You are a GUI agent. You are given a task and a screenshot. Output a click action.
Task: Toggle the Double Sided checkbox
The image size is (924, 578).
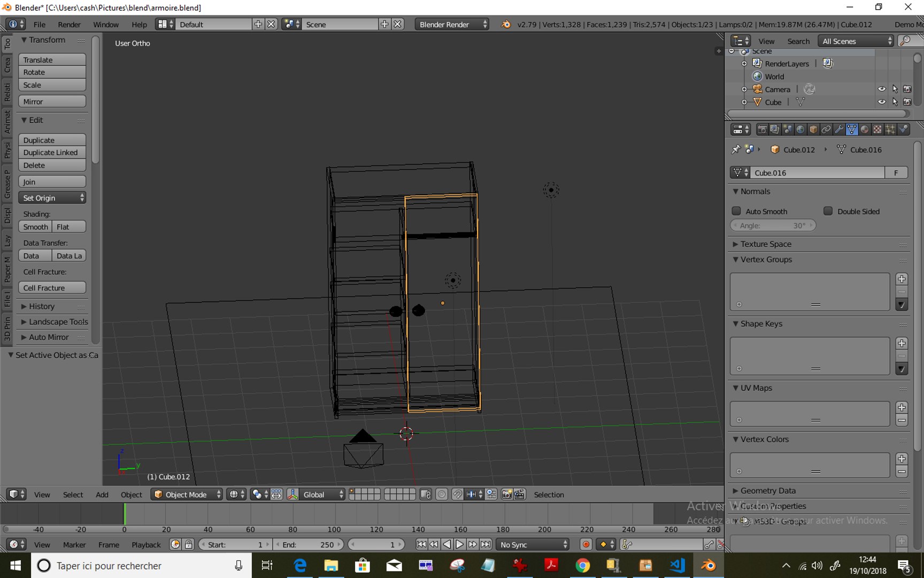pyautogui.click(x=828, y=211)
